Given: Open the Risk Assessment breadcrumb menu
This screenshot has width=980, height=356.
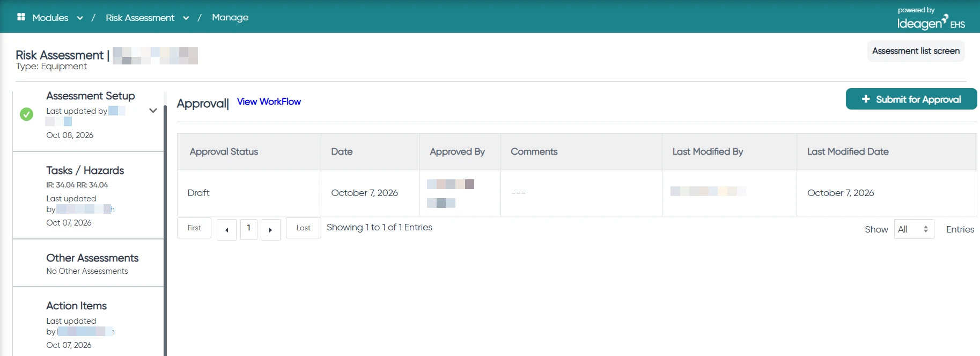Looking at the screenshot, I should click(x=140, y=18).
